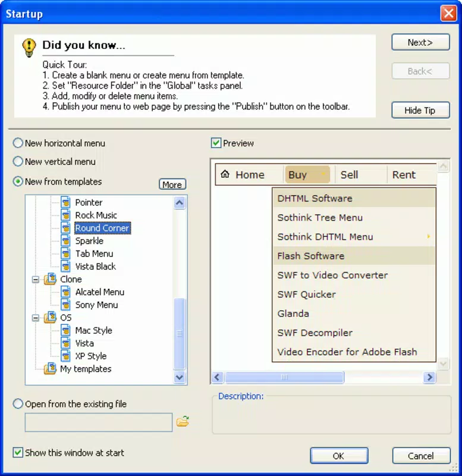Collapse the Clone template group
Image resolution: width=462 pixels, height=476 pixels.
click(x=36, y=279)
